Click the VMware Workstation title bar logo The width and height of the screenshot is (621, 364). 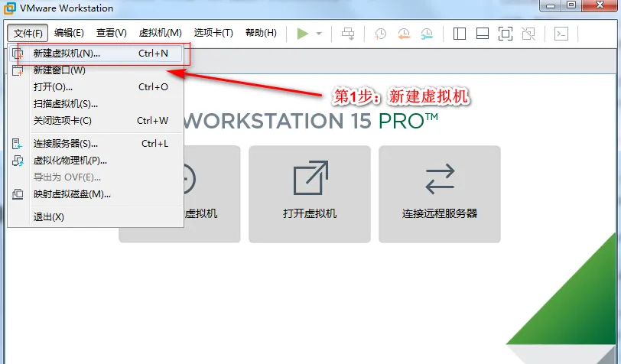point(10,8)
